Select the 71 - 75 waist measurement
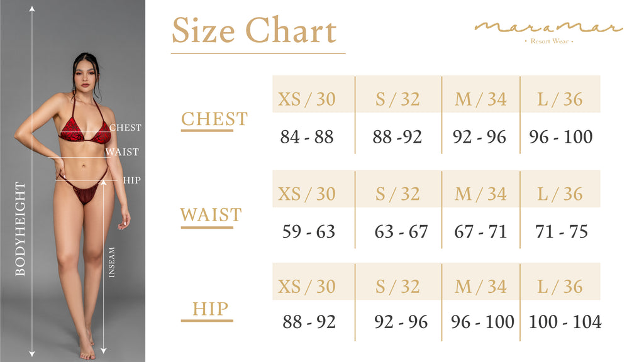The height and width of the screenshot is (362, 644). [561, 231]
